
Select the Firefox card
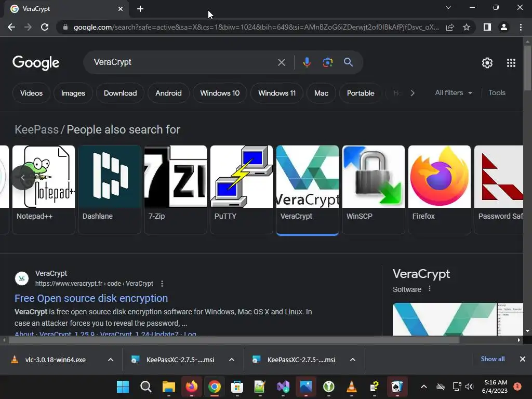(x=440, y=190)
